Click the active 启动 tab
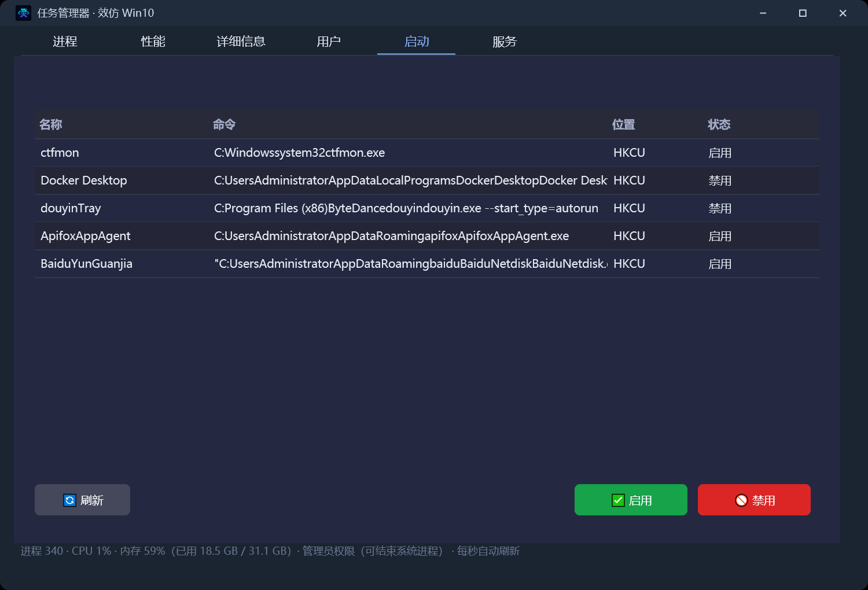This screenshot has height=590, width=868. 417,42
